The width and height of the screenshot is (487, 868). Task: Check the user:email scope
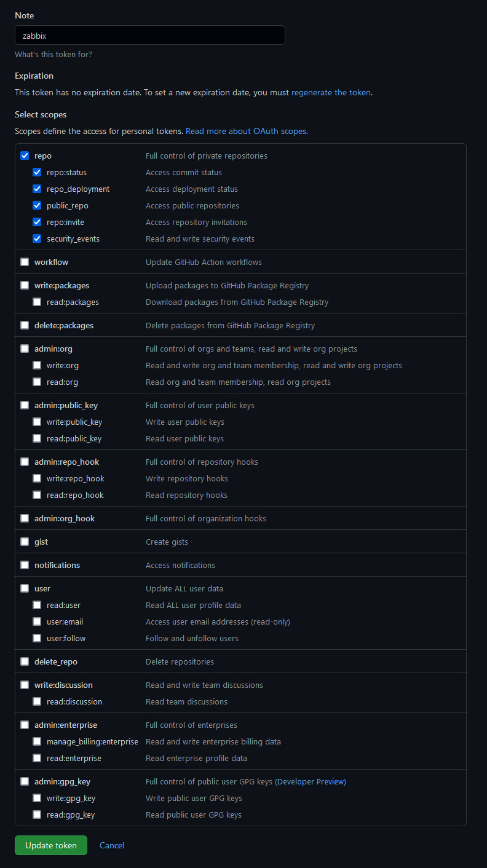coord(37,622)
